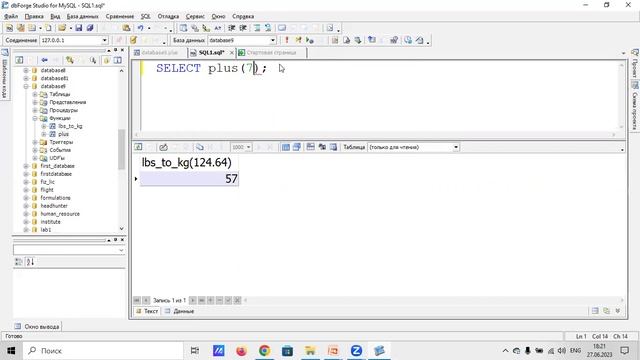Collapse the Функции folder
The image size is (640, 360).
(35, 118)
